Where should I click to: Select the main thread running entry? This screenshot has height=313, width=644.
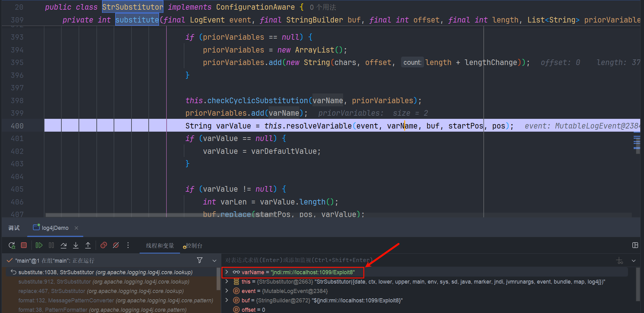coord(55,260)
